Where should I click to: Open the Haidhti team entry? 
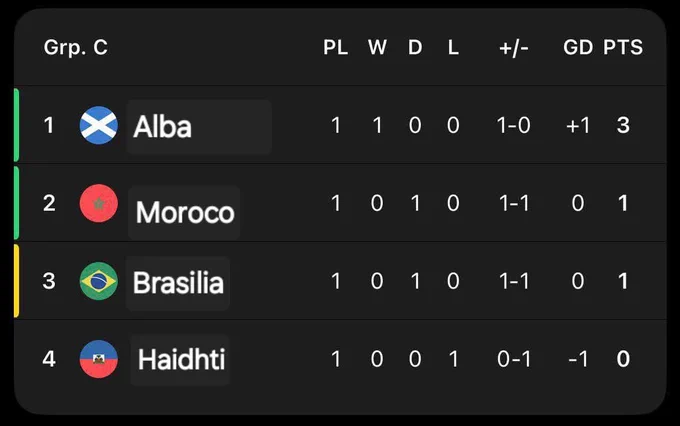tap(180, 360)
